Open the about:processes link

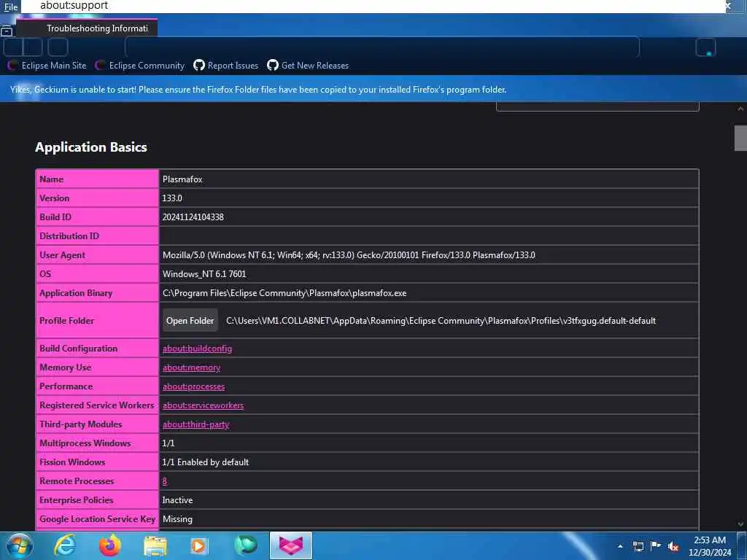193,386
